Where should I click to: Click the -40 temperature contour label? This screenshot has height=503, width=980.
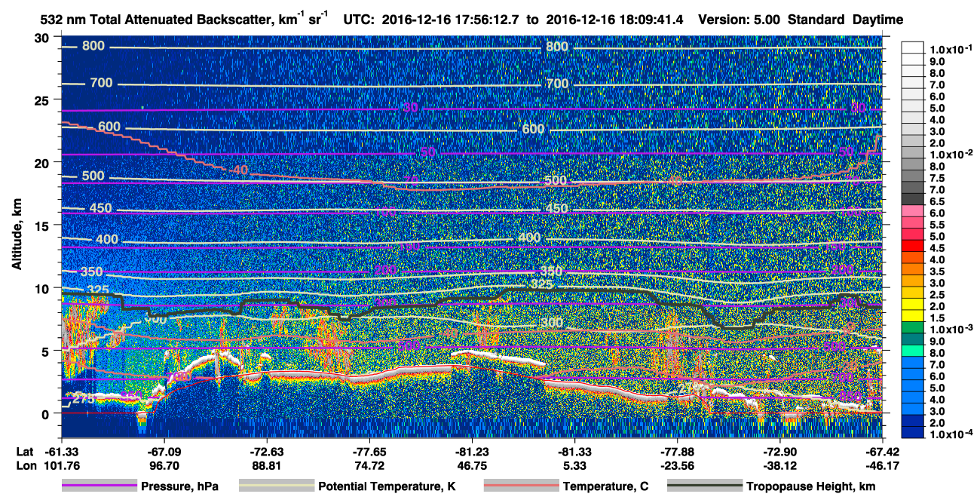point(239,170)
